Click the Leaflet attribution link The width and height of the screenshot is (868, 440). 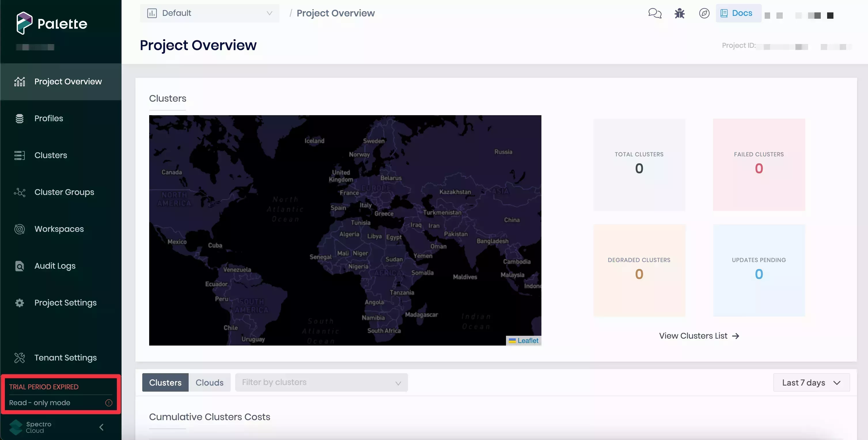point(528,341)
